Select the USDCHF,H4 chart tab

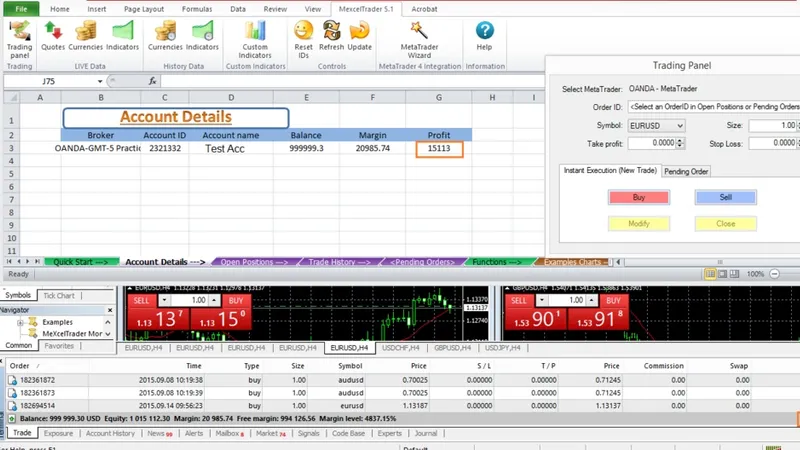[x=401, y=348]
